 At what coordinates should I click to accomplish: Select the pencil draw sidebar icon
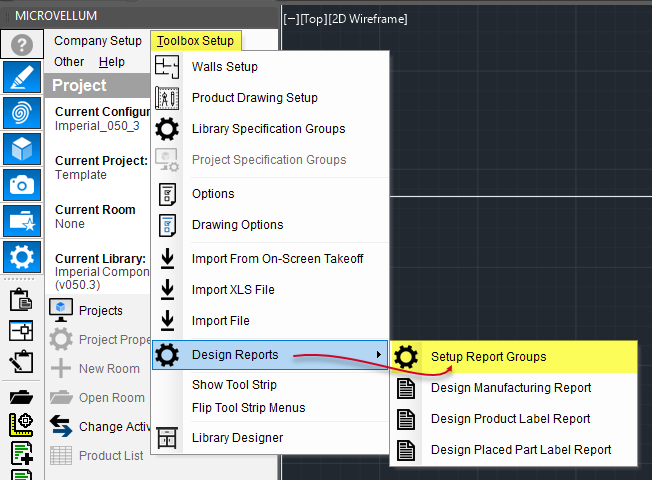tap(22, 77)
